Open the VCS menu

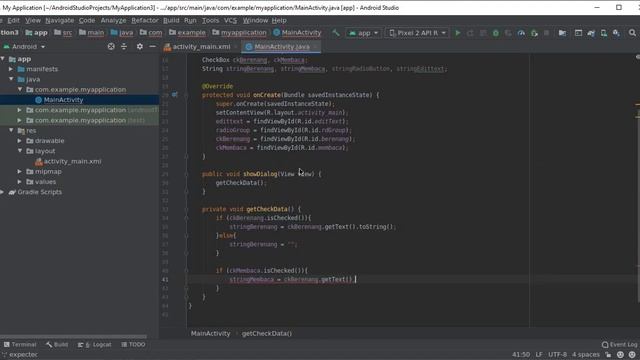pos(230,20)
